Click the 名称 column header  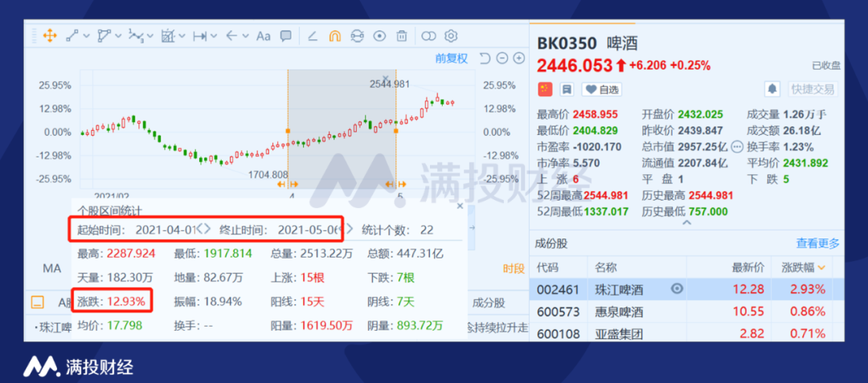pos(606,267)
